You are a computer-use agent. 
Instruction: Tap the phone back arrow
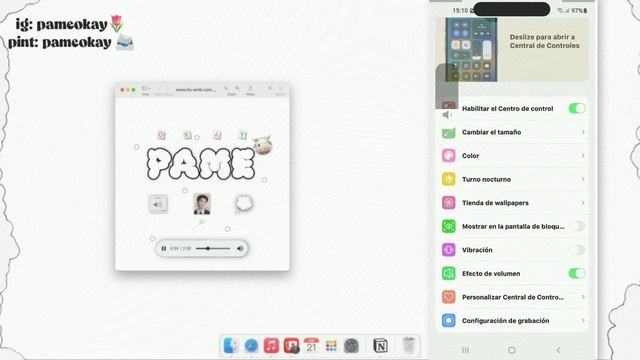(558, 350)
